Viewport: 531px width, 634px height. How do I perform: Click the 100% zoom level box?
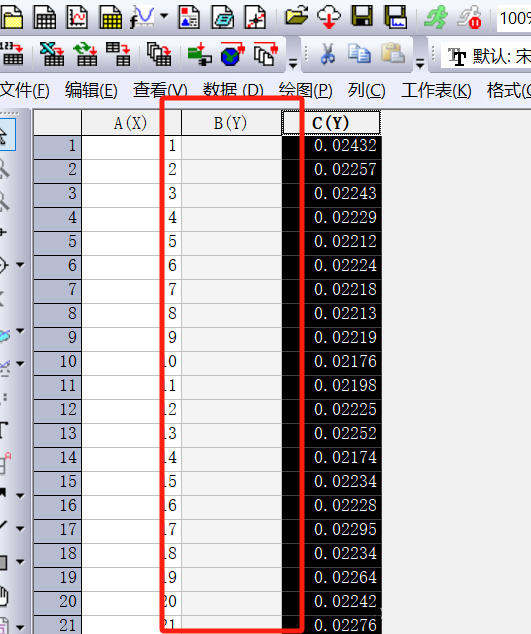[x=514, y=18]
